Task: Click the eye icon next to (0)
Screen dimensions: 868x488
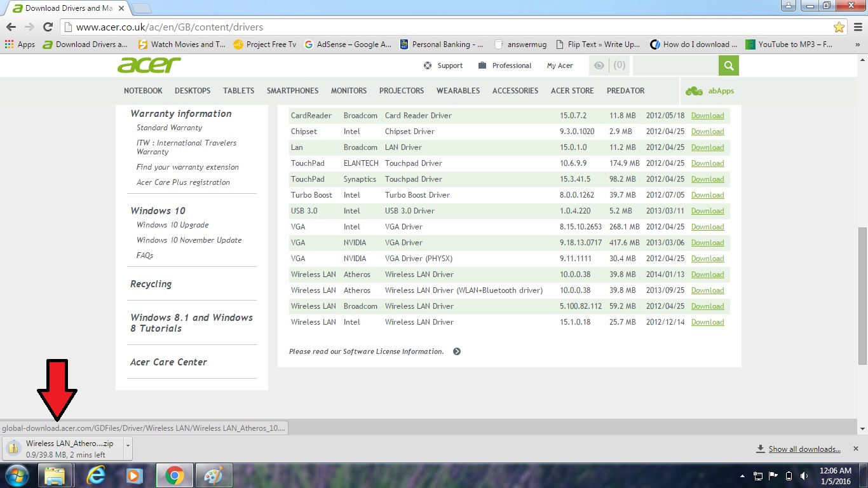Action: point(599,65)
